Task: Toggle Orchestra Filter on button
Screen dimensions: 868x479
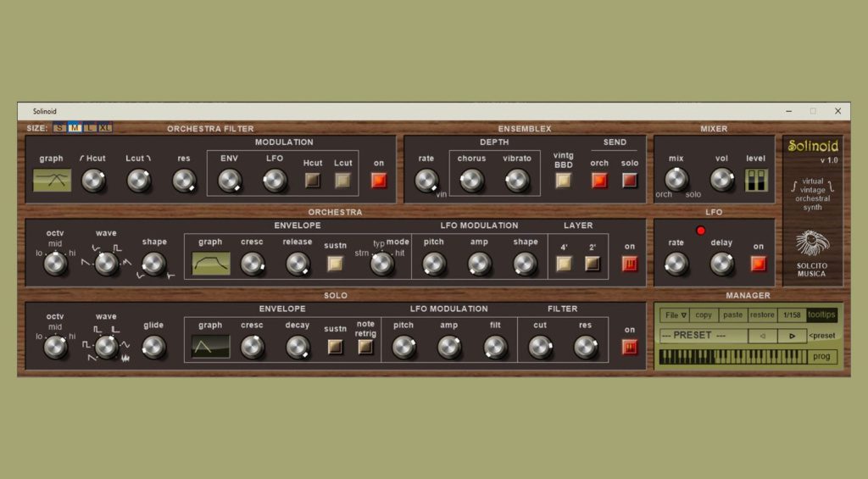Action: point(378,180)
